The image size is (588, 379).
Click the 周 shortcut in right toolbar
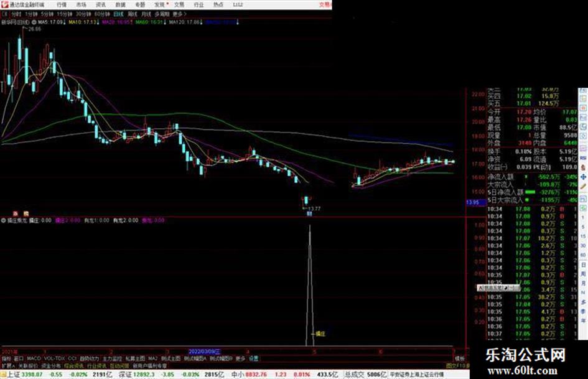[x=583, y=274]
